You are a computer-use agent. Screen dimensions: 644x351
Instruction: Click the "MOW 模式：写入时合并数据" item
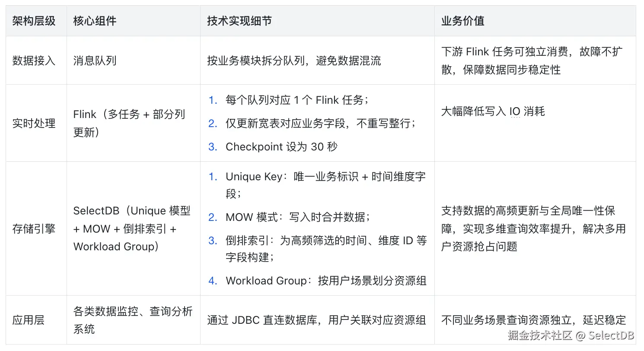point(297,217)
